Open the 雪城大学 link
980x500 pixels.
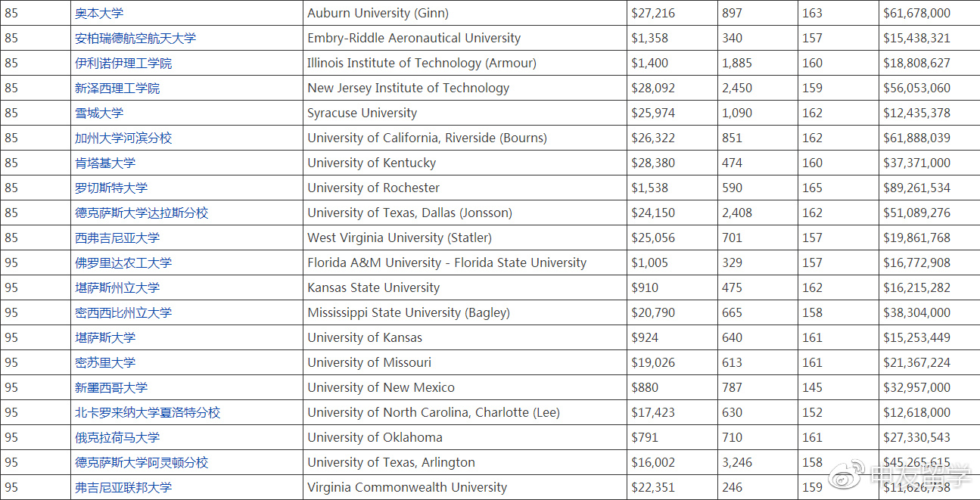coord(99,113)
